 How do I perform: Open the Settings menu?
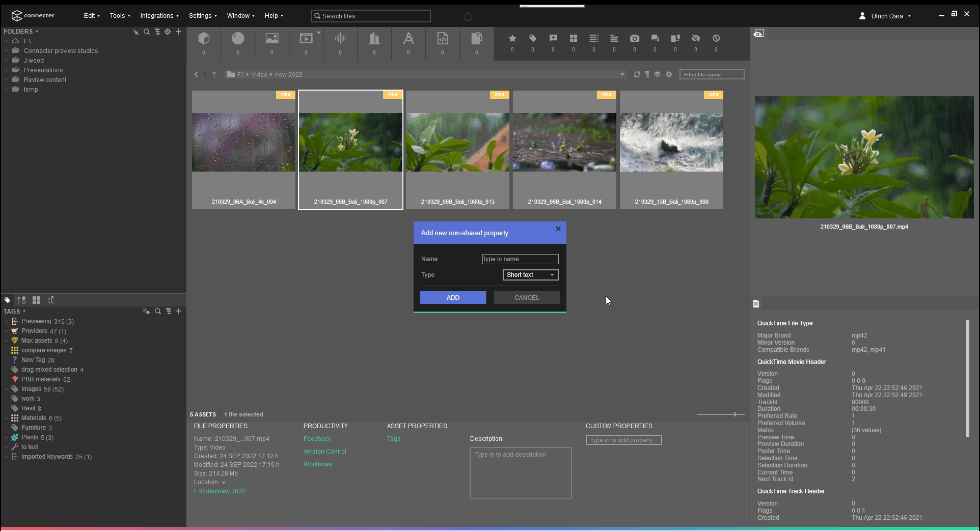pos(203,16)
